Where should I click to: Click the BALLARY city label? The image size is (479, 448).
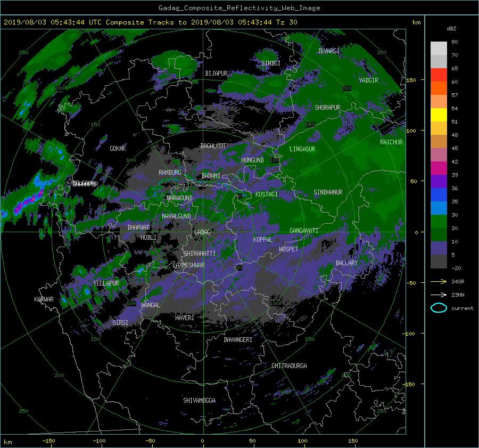(346, 263)
